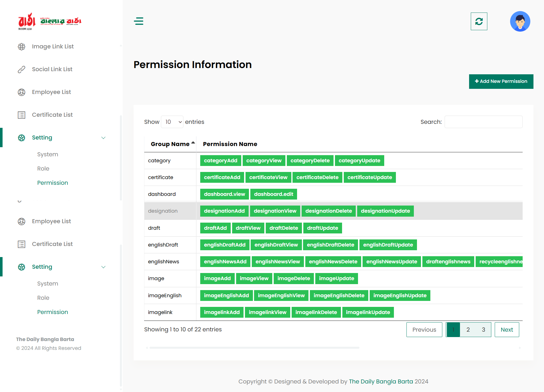Go to the Next page of entries

pos(507,329)
